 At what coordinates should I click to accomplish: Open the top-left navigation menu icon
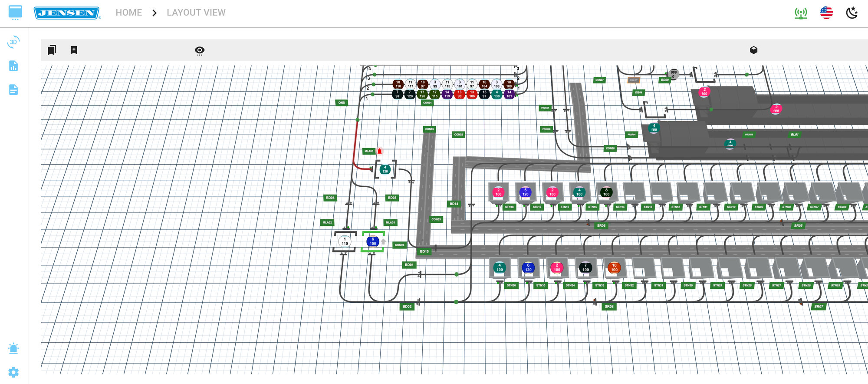[x=15, y=13]
